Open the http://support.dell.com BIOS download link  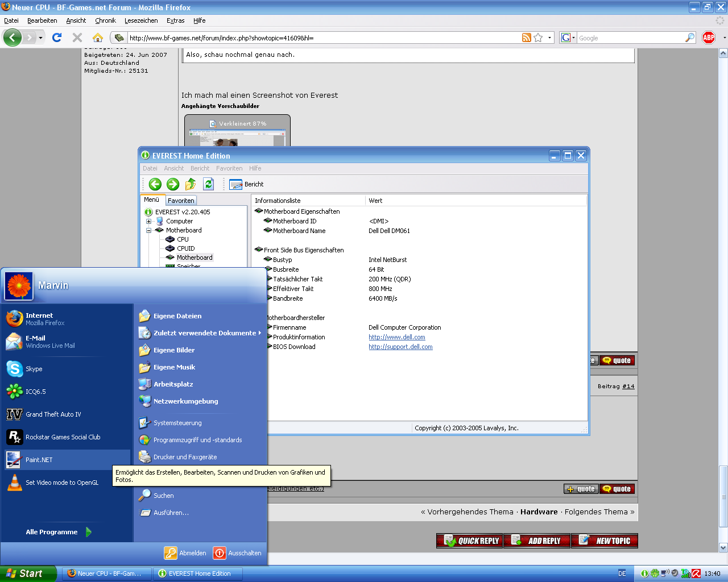click(400, 347)
